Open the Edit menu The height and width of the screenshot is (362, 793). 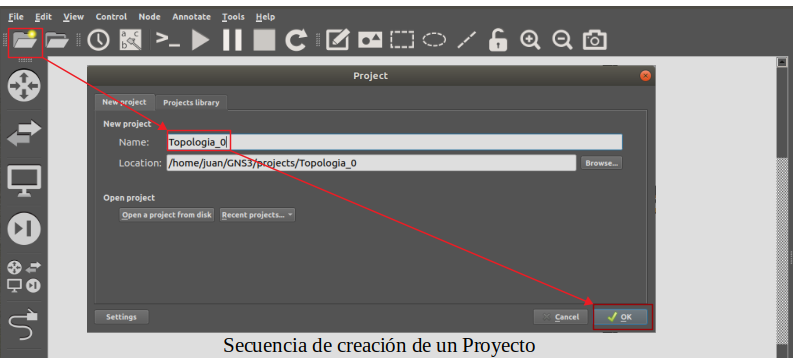tap(43, 17)
